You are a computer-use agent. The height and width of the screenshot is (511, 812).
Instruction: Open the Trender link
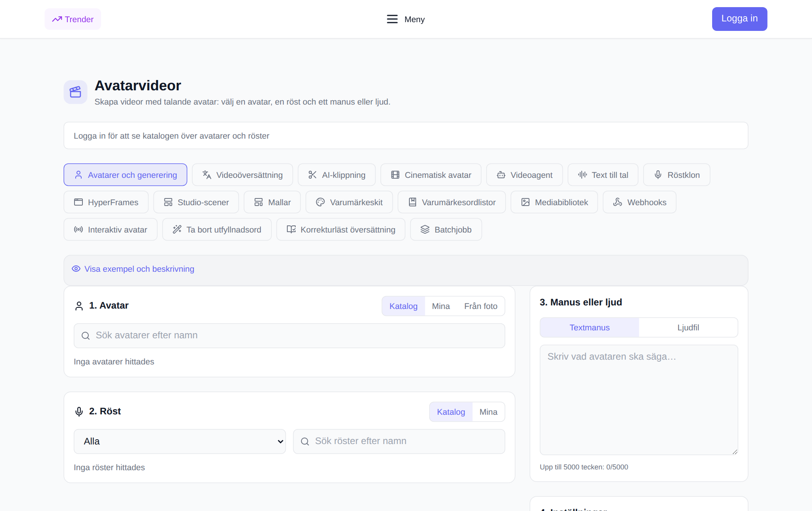click(x=73, y=19)
